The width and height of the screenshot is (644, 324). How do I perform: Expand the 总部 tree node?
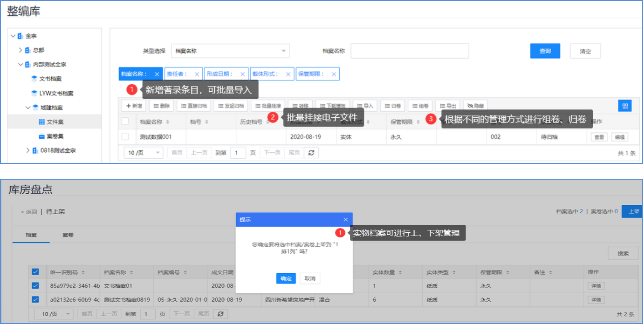[x=21, y=50]
